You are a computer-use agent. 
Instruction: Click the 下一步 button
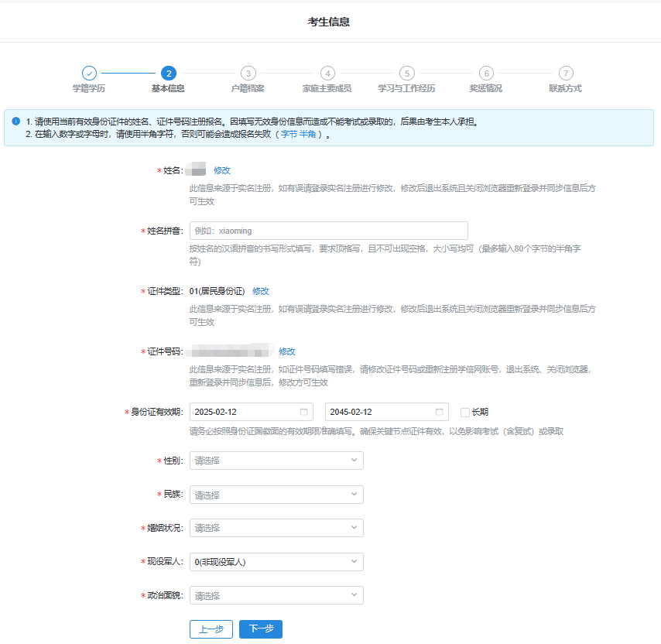click(x=261, y=629)
